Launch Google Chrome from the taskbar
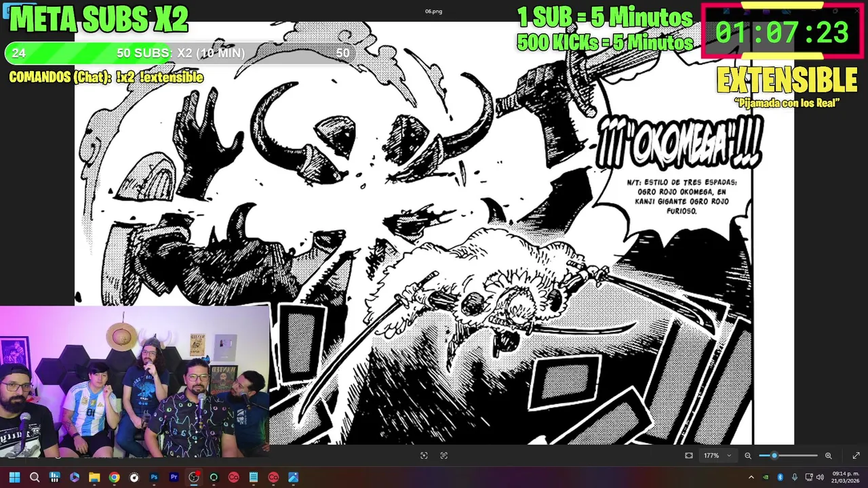The image size is (868, 488). point(114,477)
